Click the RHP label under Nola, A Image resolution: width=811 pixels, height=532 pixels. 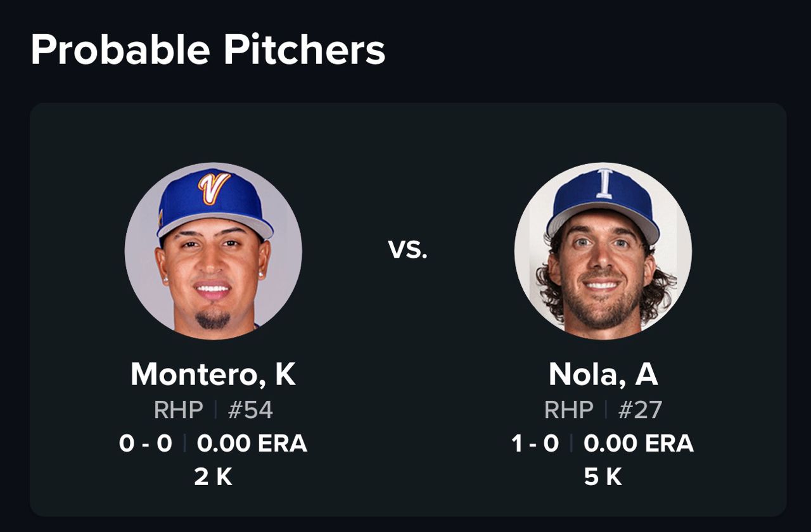pos(568,410)
